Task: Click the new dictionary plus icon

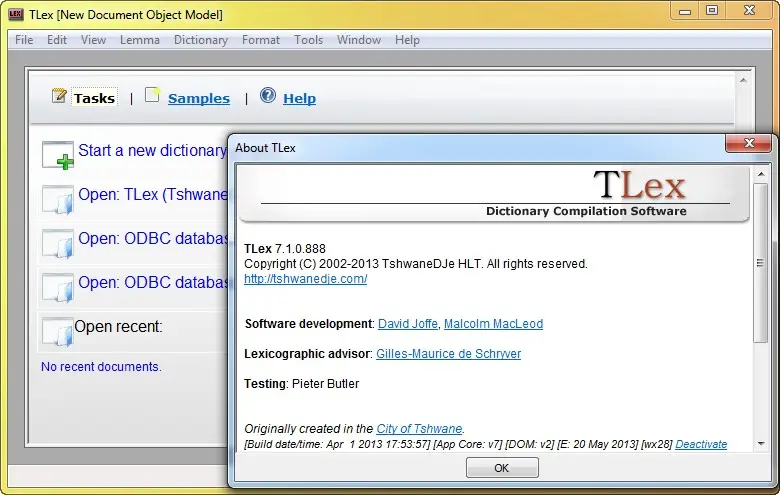Action: (x=58, y=155)
